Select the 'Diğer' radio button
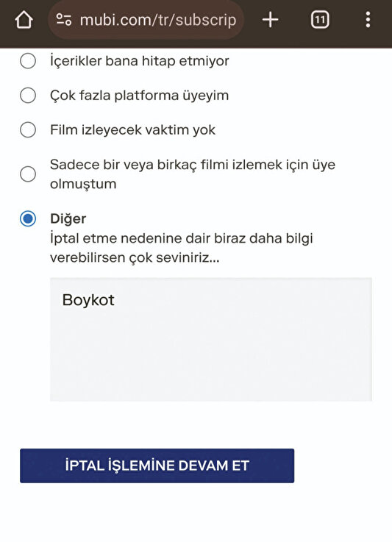 pos(28,219)
